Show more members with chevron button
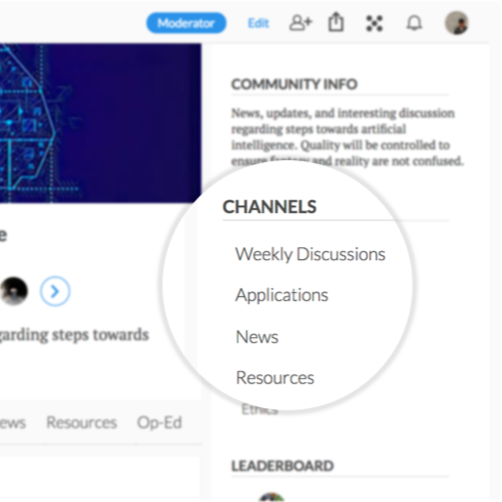The width and height of the screenshot is (502, 502). tap(55, 291)
